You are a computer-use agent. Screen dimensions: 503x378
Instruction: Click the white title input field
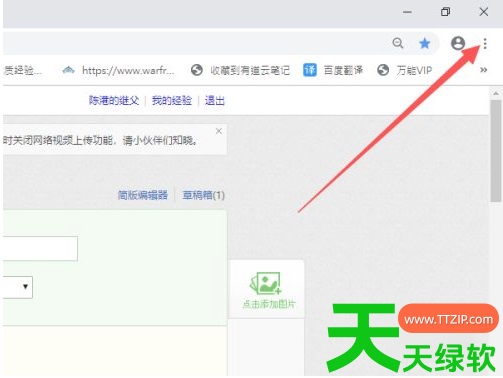point(40,248)
